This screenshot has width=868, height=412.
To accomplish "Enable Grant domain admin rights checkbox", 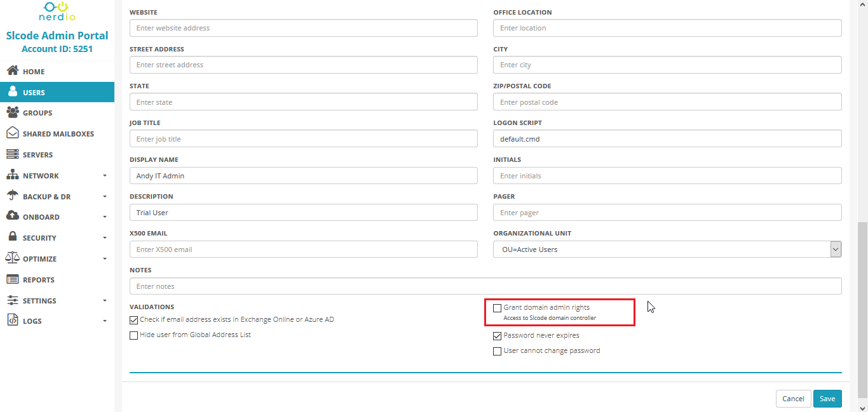I will [497, 308].
